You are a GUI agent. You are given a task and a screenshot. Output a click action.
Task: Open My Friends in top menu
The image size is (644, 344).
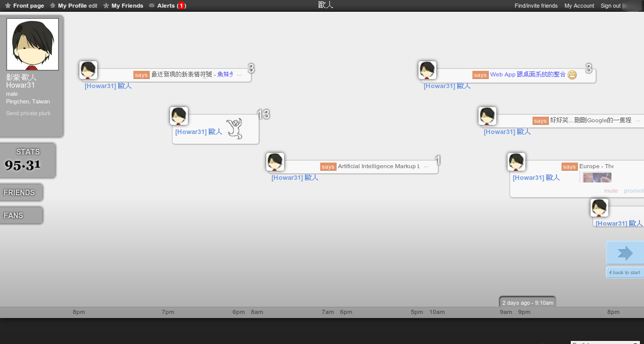click(x=127, y=6)
